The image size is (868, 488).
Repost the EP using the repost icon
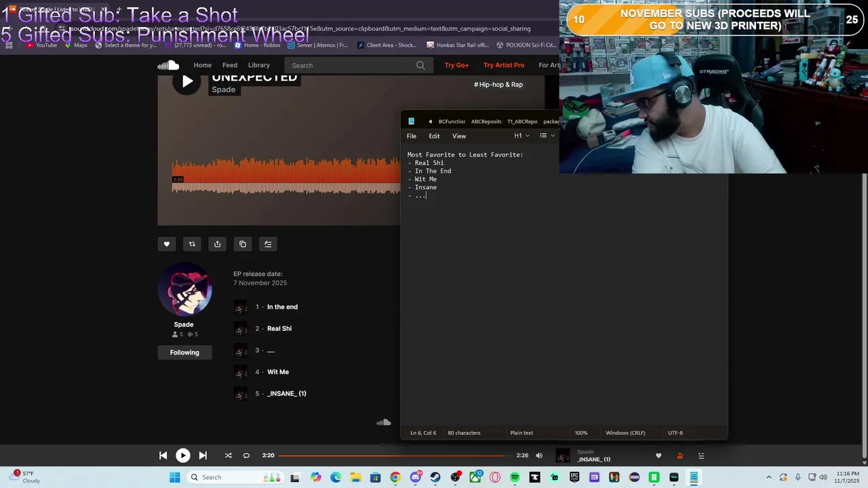click(x=192, y=244)
